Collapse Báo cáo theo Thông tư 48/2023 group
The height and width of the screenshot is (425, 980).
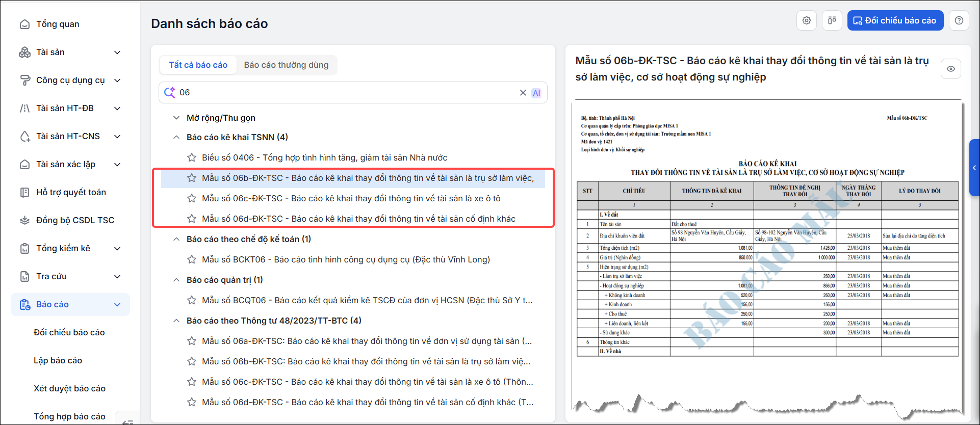(x=176, y=321)
